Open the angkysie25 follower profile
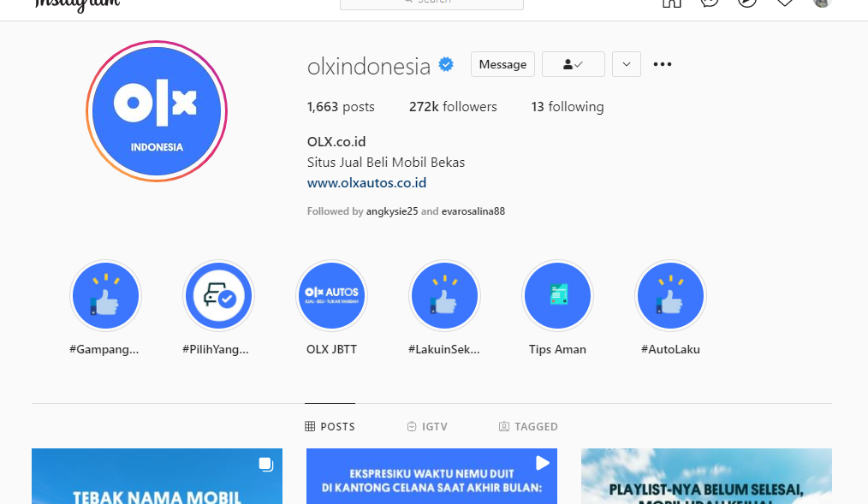868x504 pixels. click(392, 211)
